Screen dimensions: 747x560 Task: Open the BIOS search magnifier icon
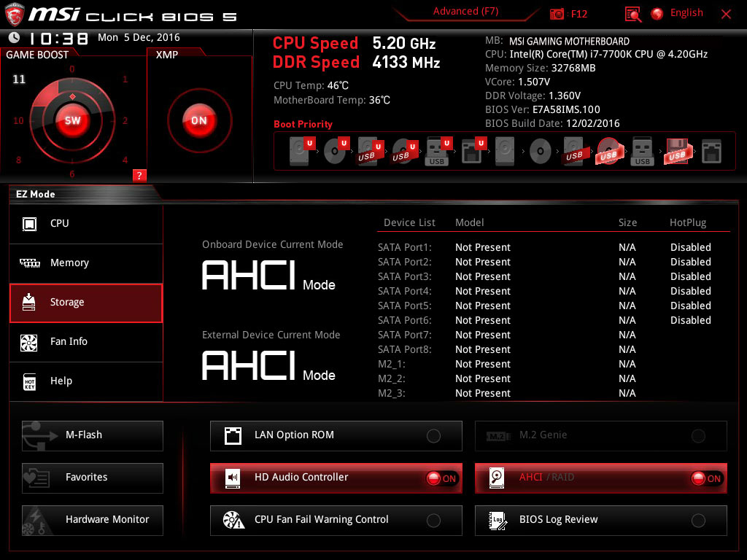(632, 15)
